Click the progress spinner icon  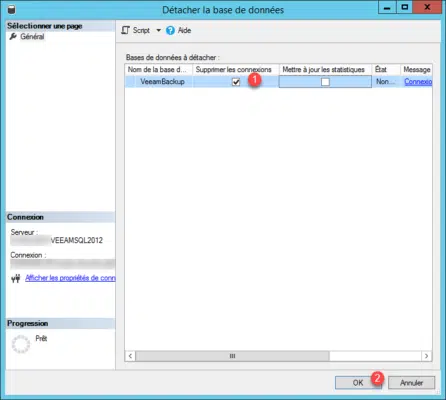coord(21,344)
